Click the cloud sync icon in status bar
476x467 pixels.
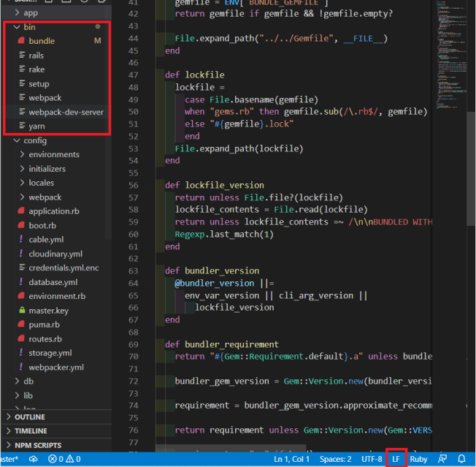coord(33,459)
